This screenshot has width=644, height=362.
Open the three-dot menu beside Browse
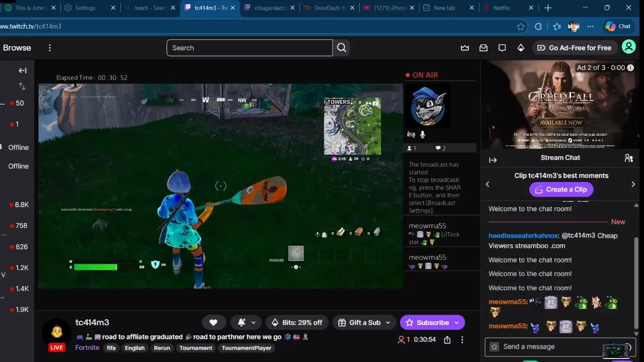coord(49,48)
